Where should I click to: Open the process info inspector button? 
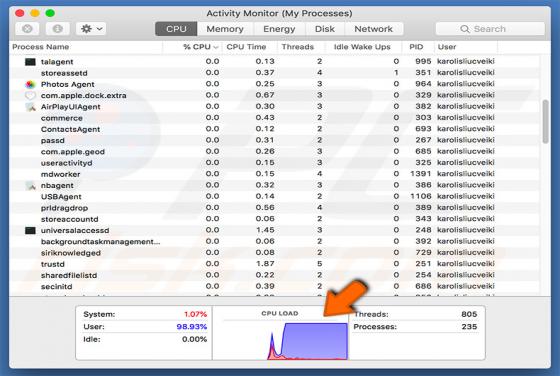click(x=58, y=29)
